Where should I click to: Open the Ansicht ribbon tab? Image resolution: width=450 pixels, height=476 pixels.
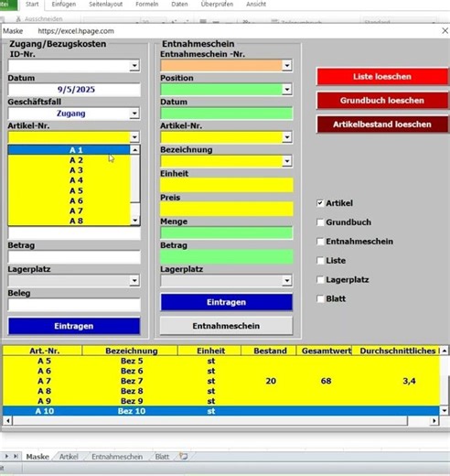pyautogui.click(x=256, y=5)
